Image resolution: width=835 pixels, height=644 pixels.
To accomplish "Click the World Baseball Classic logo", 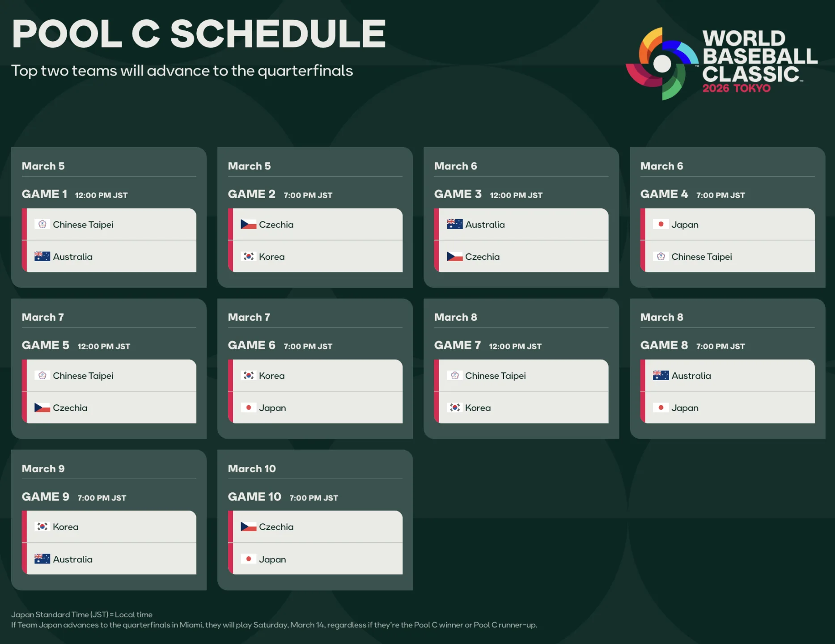I will (x=721, y=63).
